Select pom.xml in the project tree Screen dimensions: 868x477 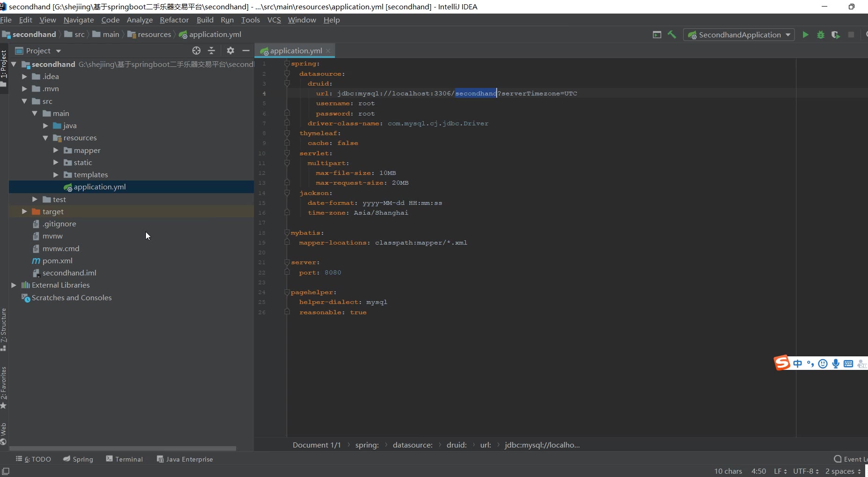(57, 261)
